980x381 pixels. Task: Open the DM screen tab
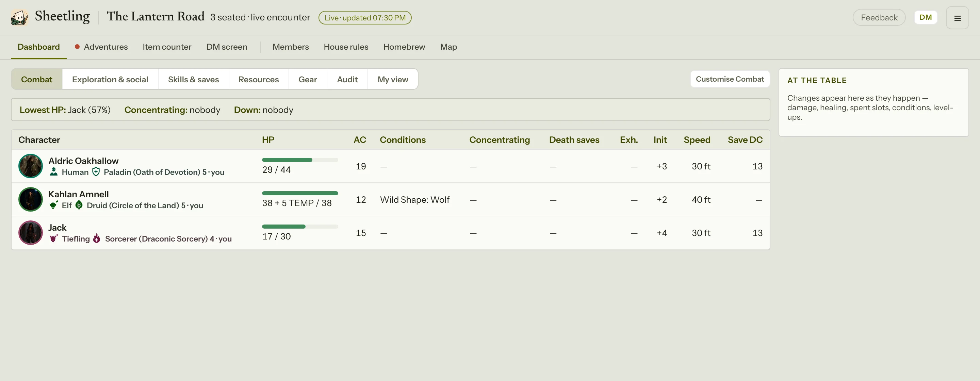tap(227, 47)
